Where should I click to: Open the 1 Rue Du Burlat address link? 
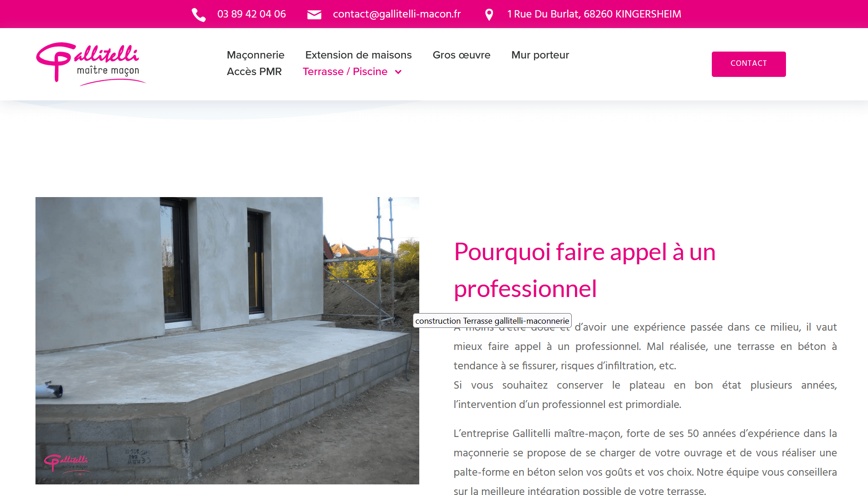coord(594,14)
